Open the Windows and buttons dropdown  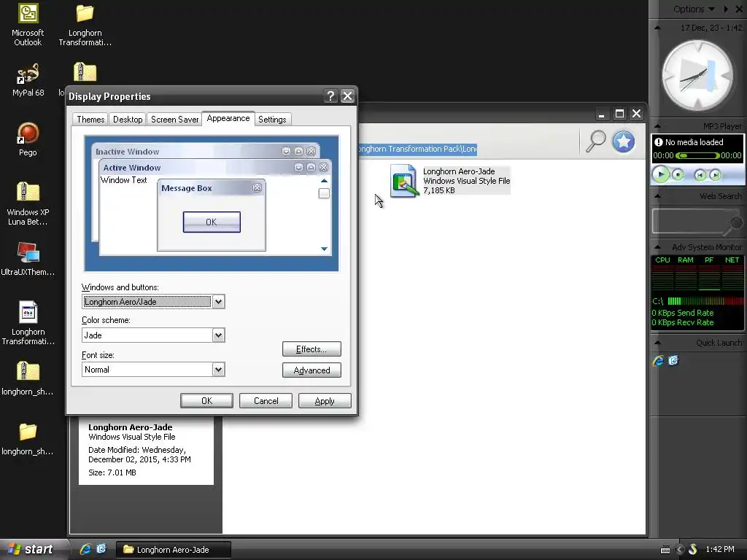point(218,301)
